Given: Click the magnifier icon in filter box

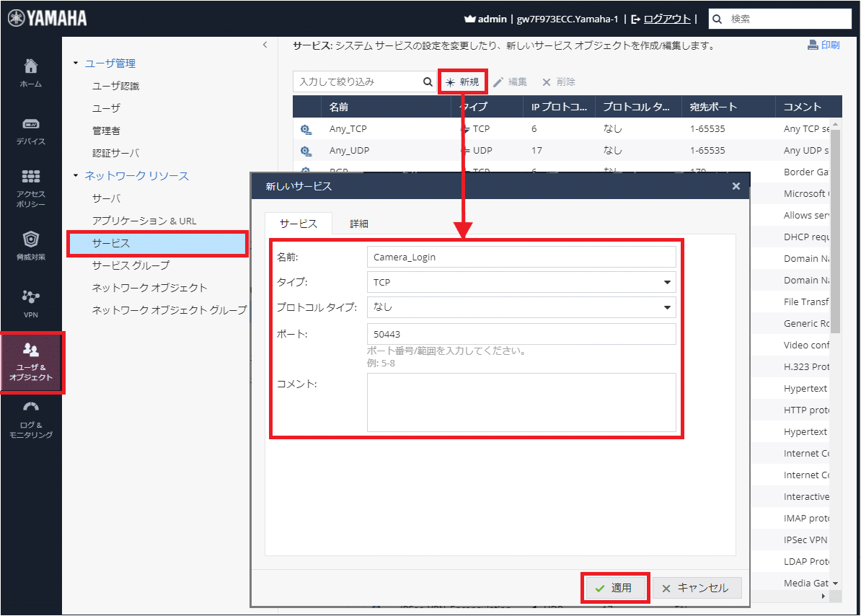Looking at the screenshot, I should [x=428, y=82].
